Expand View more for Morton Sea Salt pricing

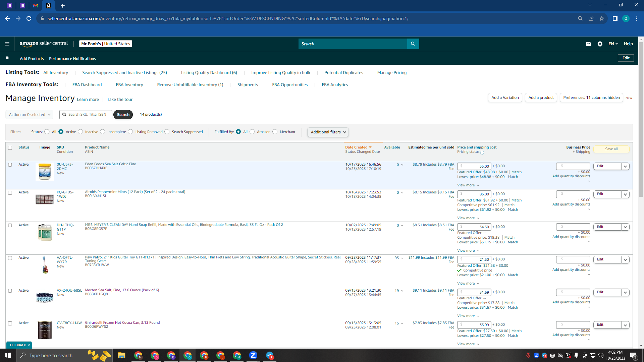tap(468, 316)
